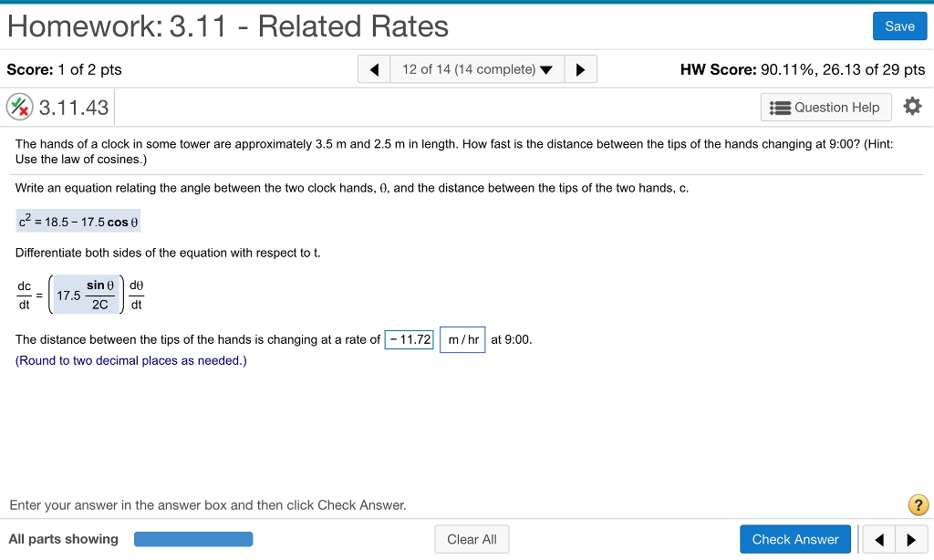This screenshot has height=560, width=934.
Task: Go to the previous question using the left arrow
Action: [x=373, y=68]
